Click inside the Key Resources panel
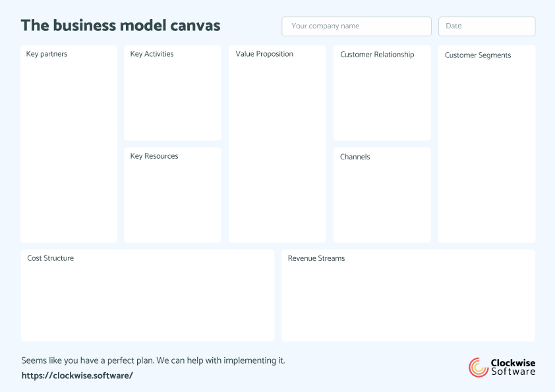The width and height of the screenshot is (555, 392). pos(172,194)
